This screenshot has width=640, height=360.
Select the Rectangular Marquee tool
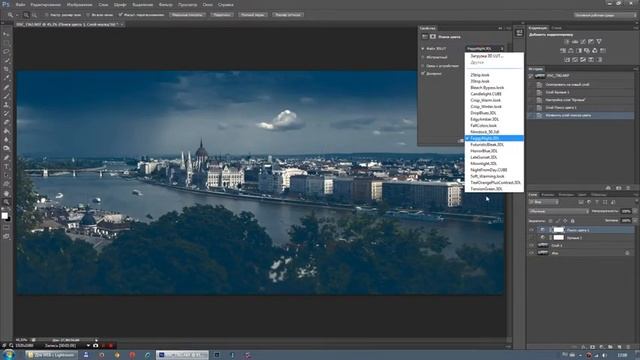pyautogui.click(x=6, y=43)
